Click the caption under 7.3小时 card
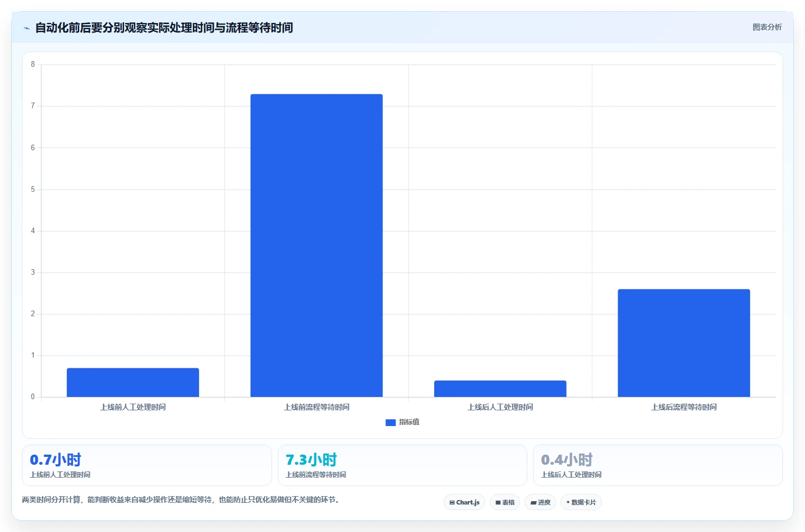Viewport: 805px width, 532px height. point(316,474)
